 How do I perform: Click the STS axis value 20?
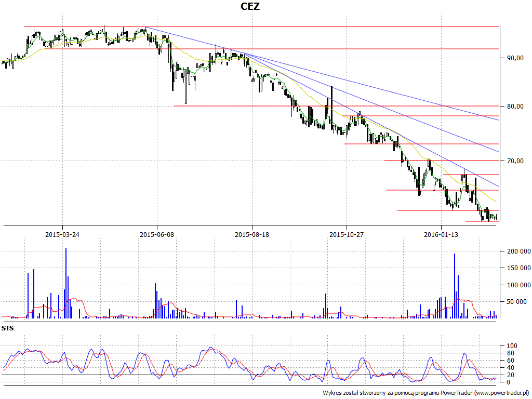click(x=510, y=375)
